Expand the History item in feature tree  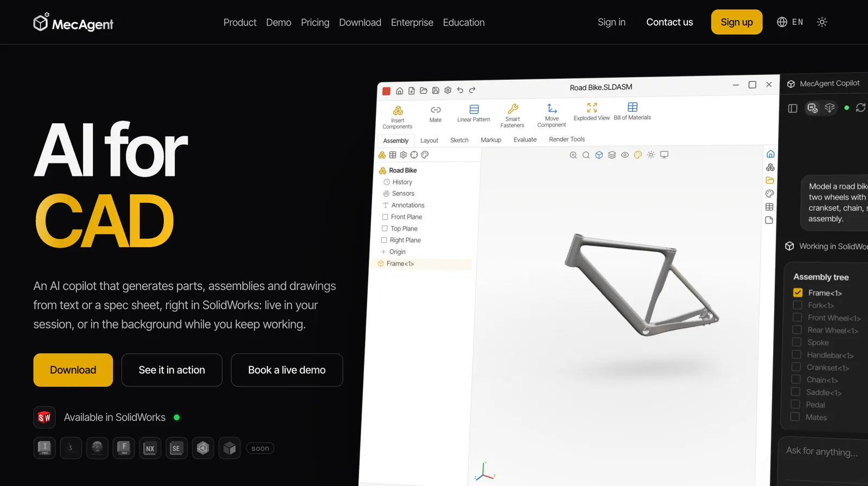click(x=398, y=182)
